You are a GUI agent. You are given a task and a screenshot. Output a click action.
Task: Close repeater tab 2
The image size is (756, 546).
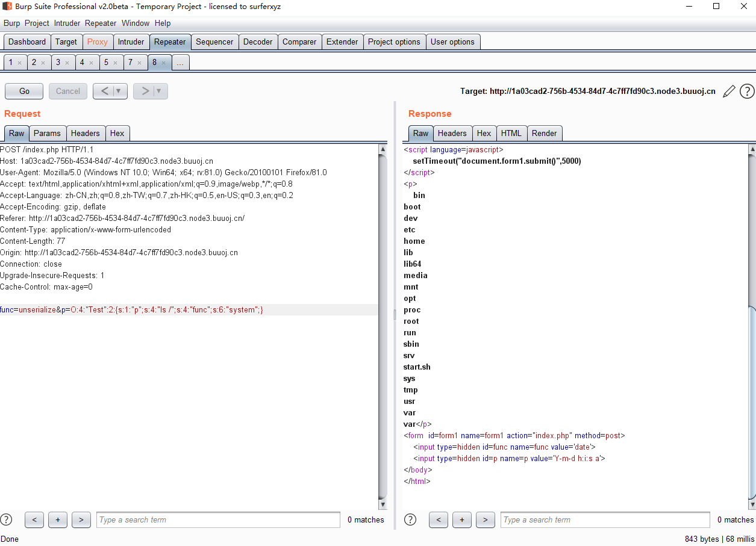[x=43, y=63]
